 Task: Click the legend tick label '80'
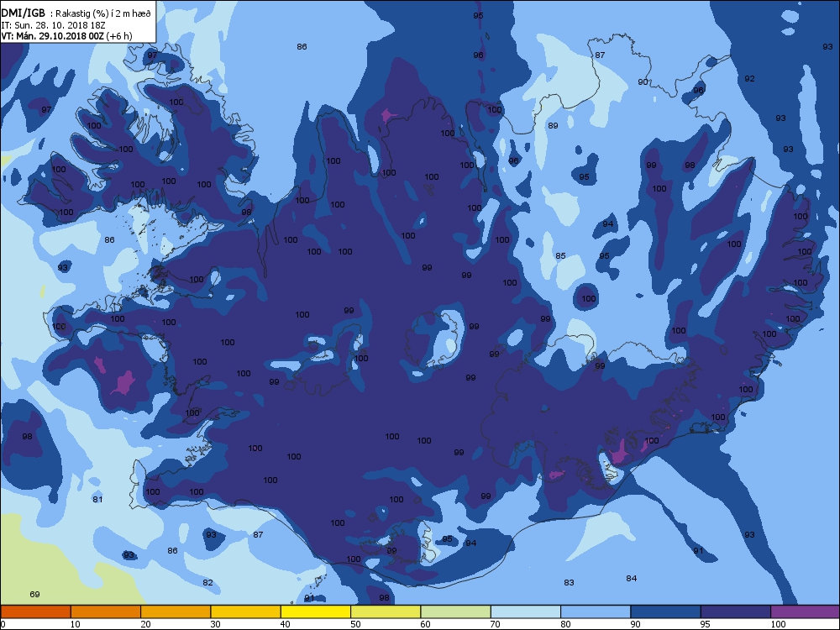(565, 624)
